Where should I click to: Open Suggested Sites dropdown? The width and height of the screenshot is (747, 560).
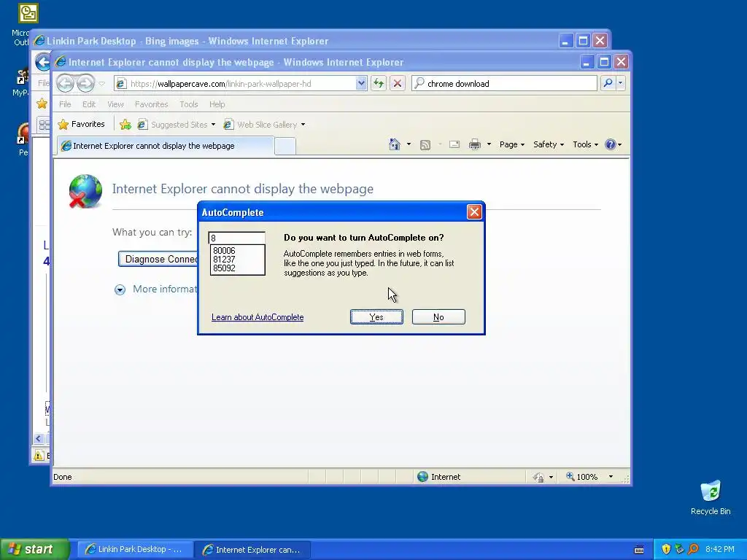pos(177,125)
